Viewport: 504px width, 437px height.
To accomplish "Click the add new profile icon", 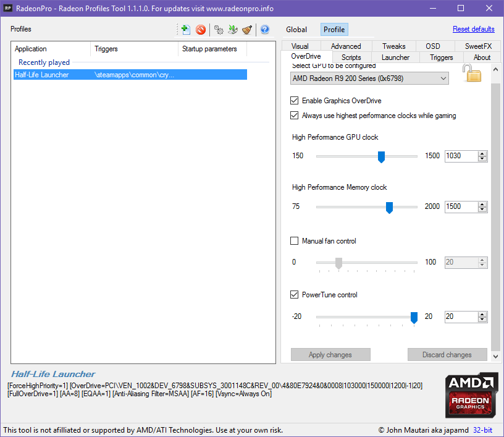I will tap(185, 30).
